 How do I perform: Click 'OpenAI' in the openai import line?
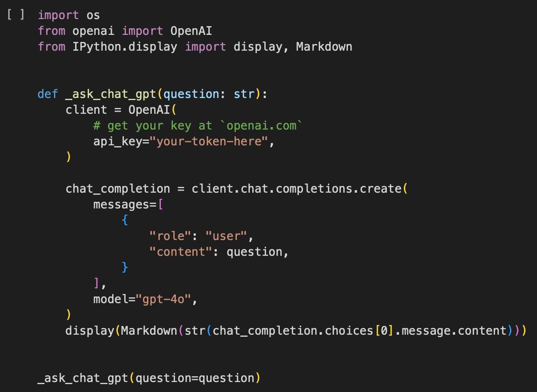[x=191, y=31]
